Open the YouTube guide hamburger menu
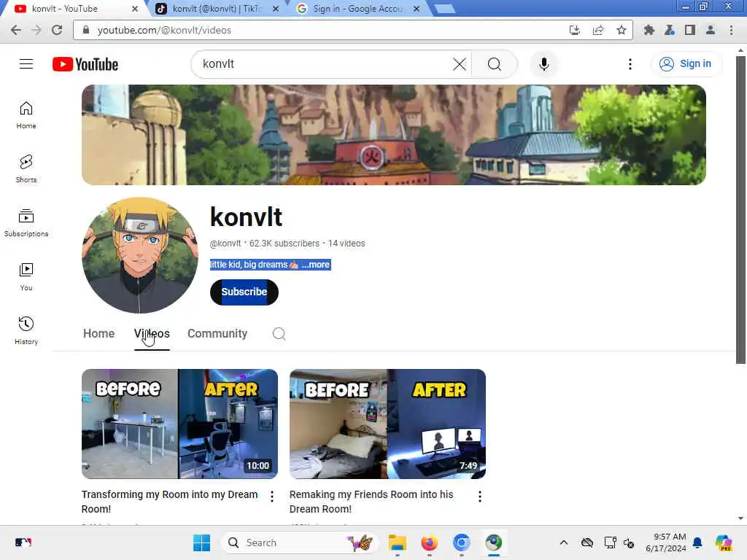 (26, 64)
